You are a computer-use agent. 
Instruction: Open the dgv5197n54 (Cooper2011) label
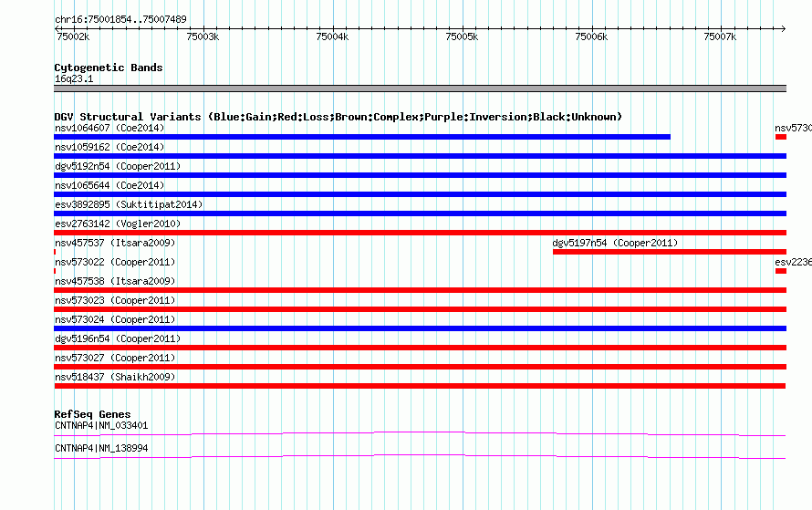point(615,243)
